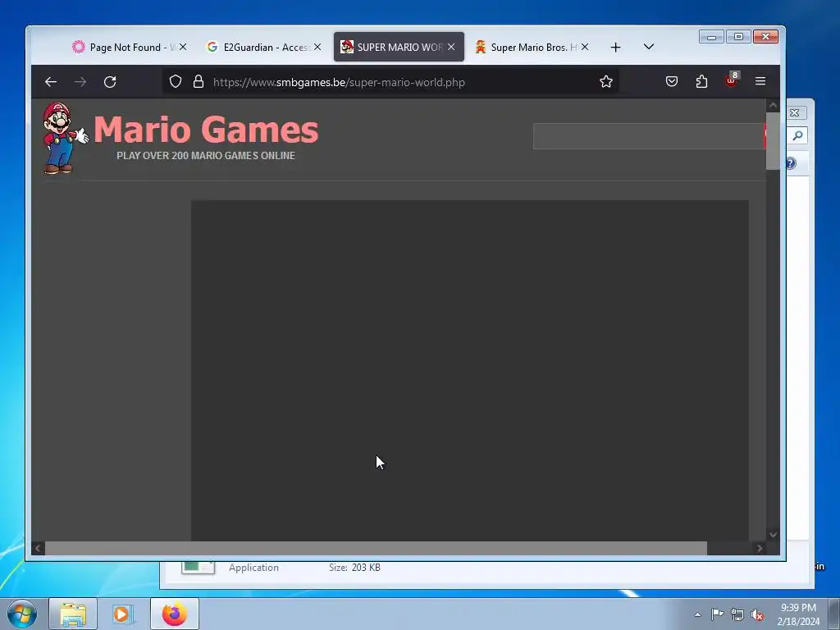The width and height of the screenshot is (840, 630).
Task: Click vertical scrollbar up arrow
Action: click(773, 106)
